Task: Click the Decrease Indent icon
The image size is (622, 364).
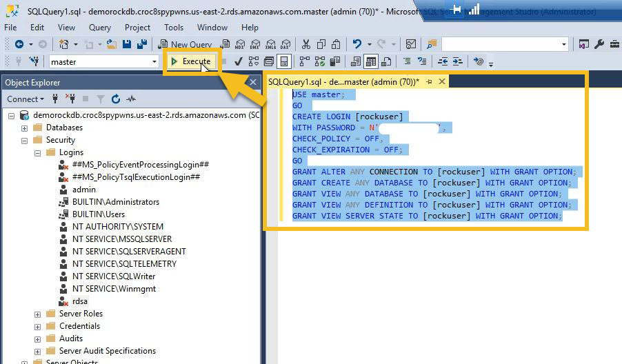Action: 443,61
